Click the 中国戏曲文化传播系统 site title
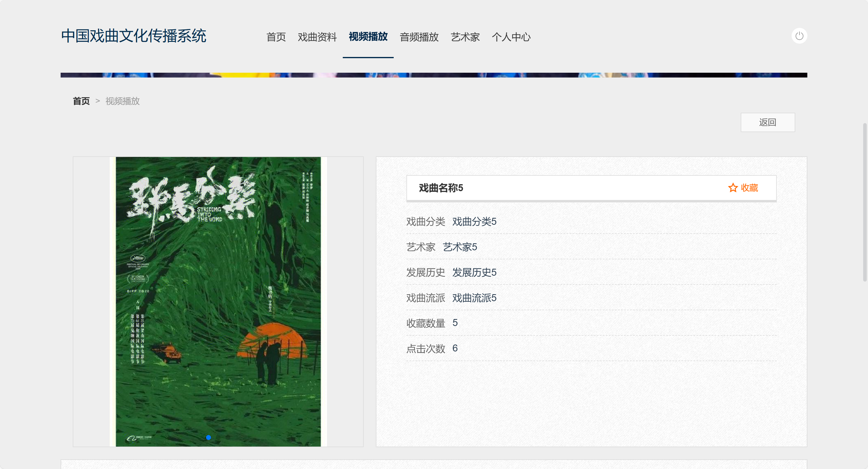 click(133, 36)
